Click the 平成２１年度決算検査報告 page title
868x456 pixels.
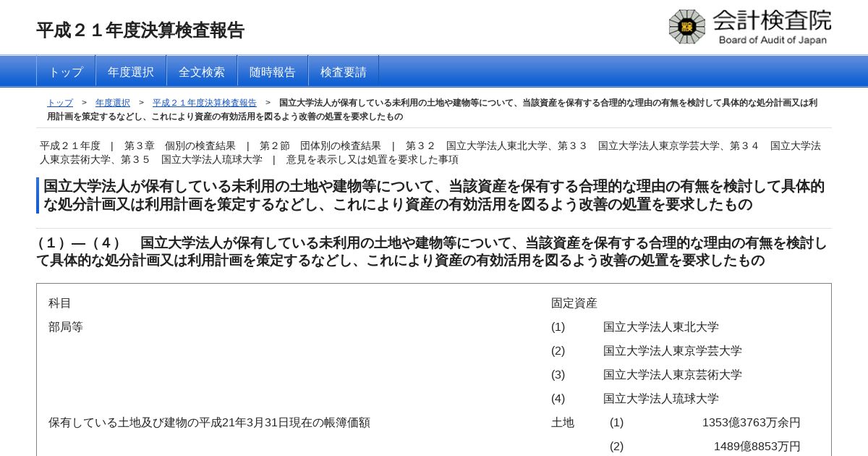[140, 30]
